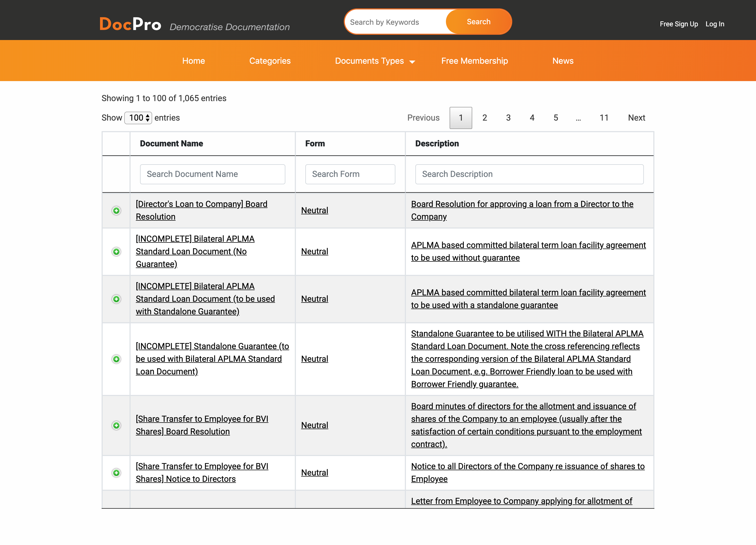Screen dimensions: 756x545
Task: Open the Director's Loan to Company Board Resolution document
Action: [201, 210]
